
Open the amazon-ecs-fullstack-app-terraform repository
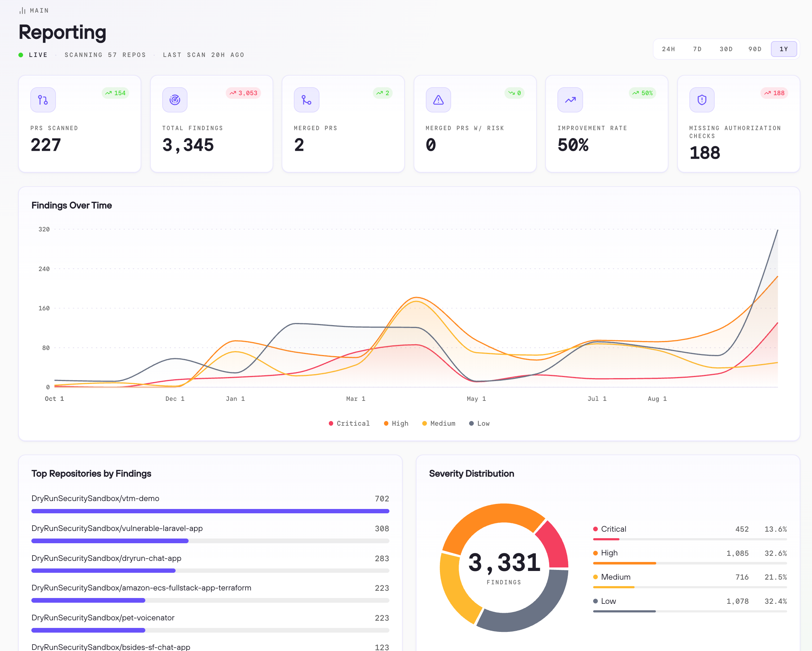141,588
